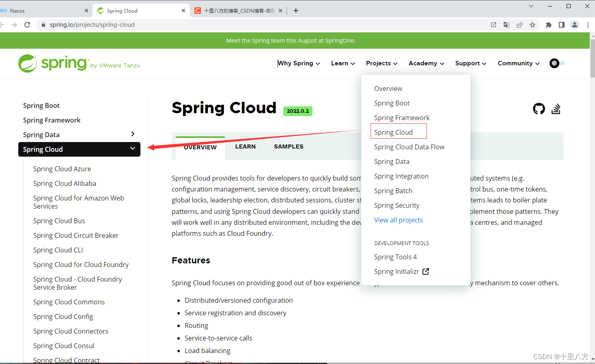This screenshot has width=595, height=364.
Task: Open the Chrome three-dot menu
Action: (588, 25)
